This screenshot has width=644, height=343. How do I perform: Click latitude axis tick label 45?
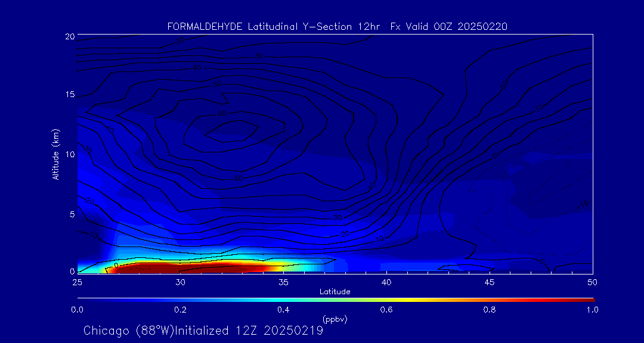(x=490, y=282)
